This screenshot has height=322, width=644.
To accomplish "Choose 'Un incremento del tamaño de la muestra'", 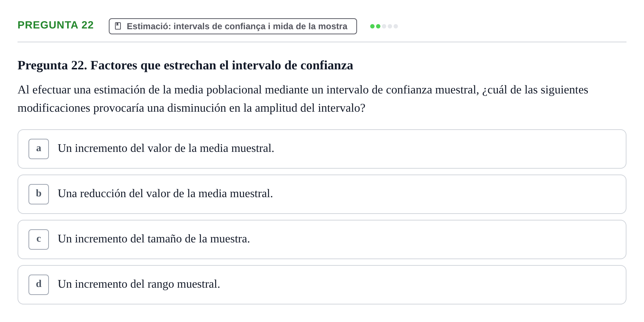I will coord(154,239).
